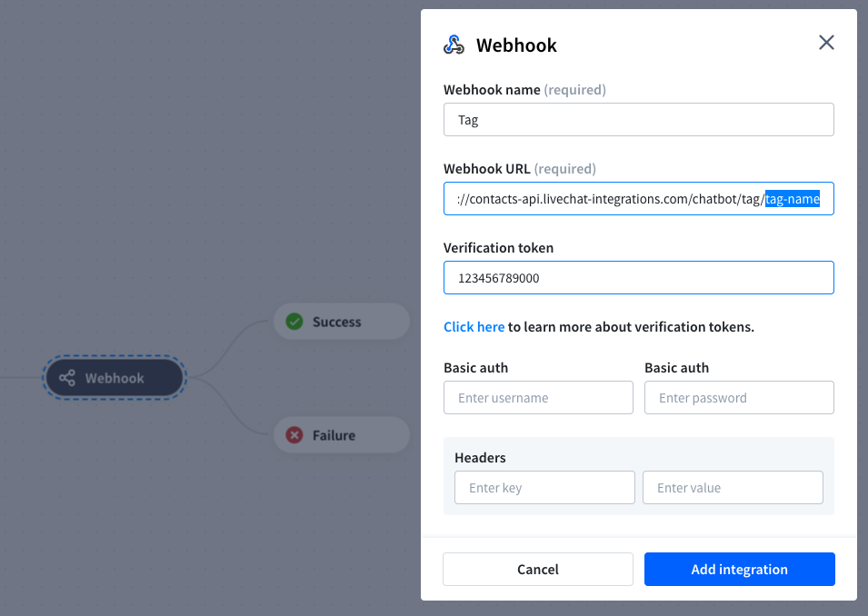Click the green checkmark icon on Success
Image resolution: width=868 pixels, height=616 pixels.
coord(294,322)
